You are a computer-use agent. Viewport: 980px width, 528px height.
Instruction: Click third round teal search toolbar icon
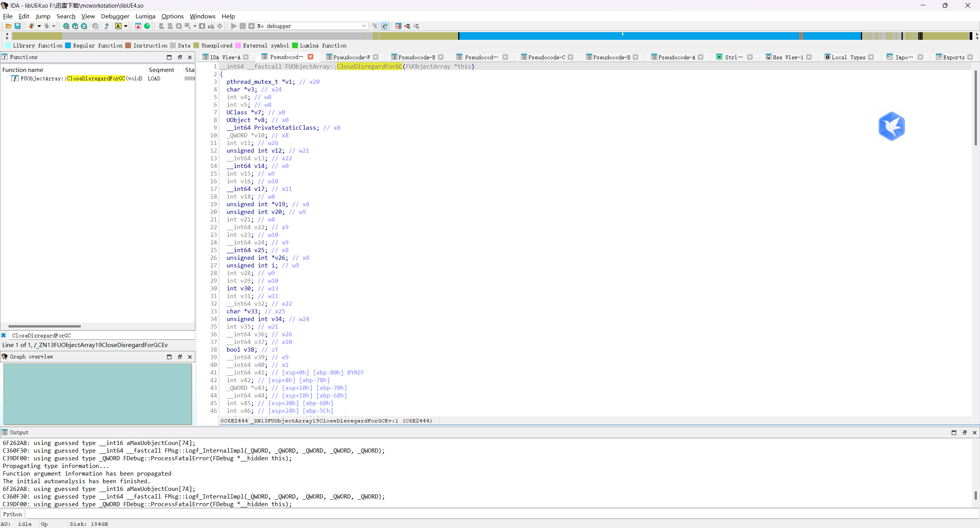(84, 26)
